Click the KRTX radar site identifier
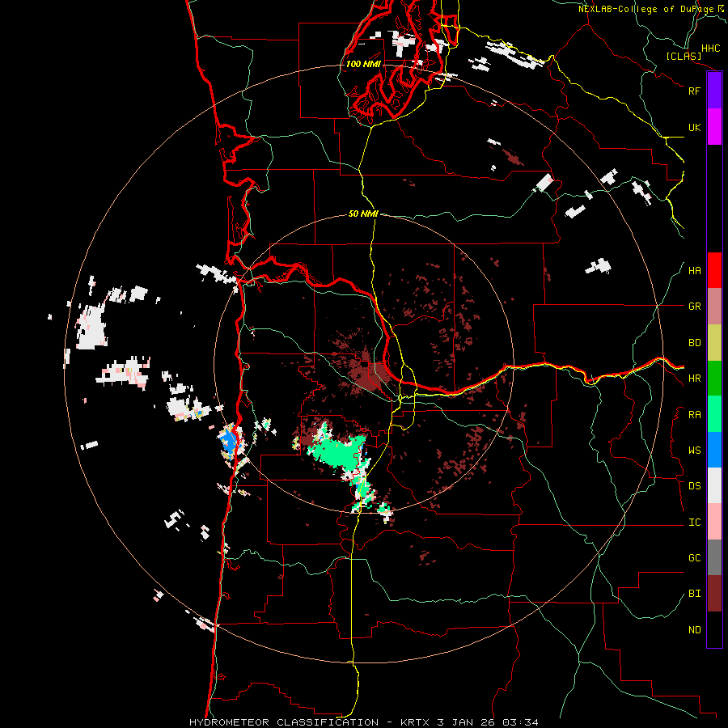 [x=416, y=722]
